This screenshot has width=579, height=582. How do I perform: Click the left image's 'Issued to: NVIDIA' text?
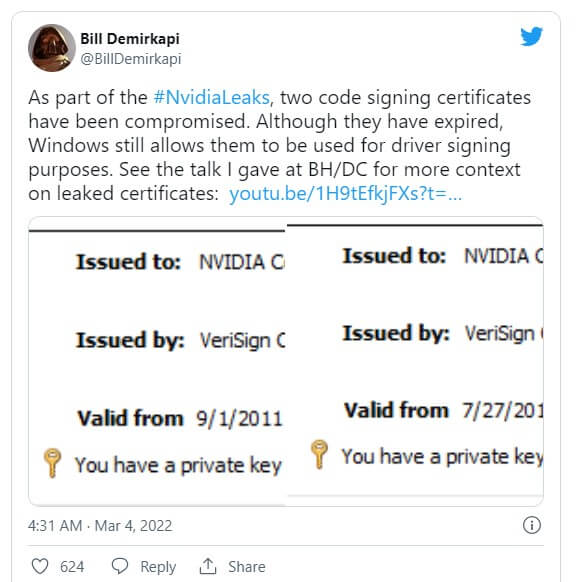pos(180,262)
